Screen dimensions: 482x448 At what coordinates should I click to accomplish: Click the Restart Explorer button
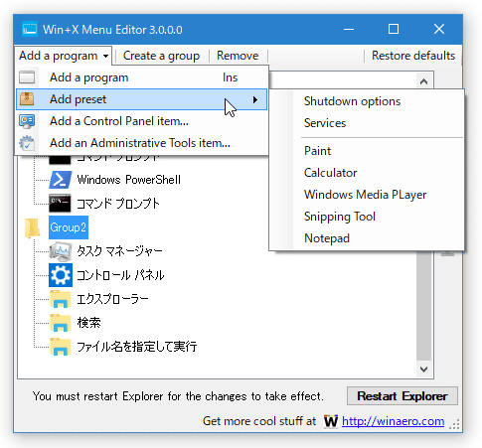(x=402, y=396)
